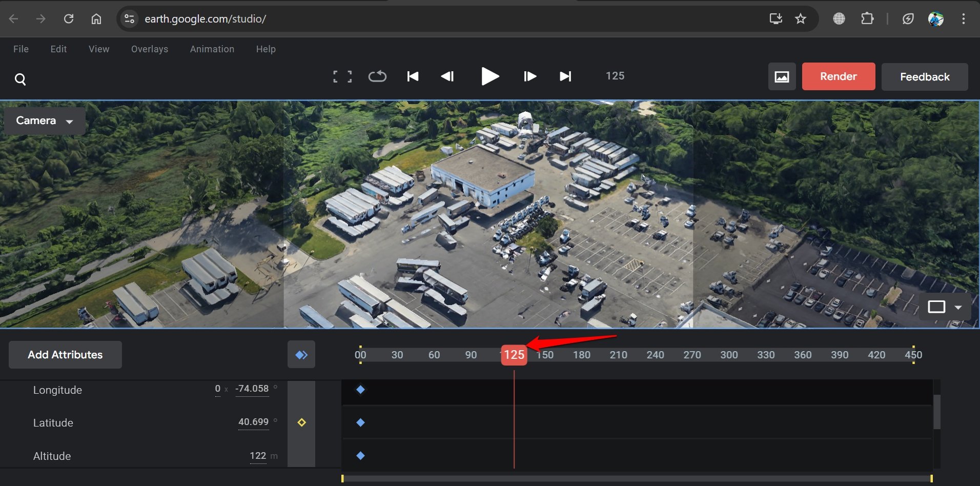The image size is (980, 486).
Task: Open the Edit menu
Action: coord(58,49)
